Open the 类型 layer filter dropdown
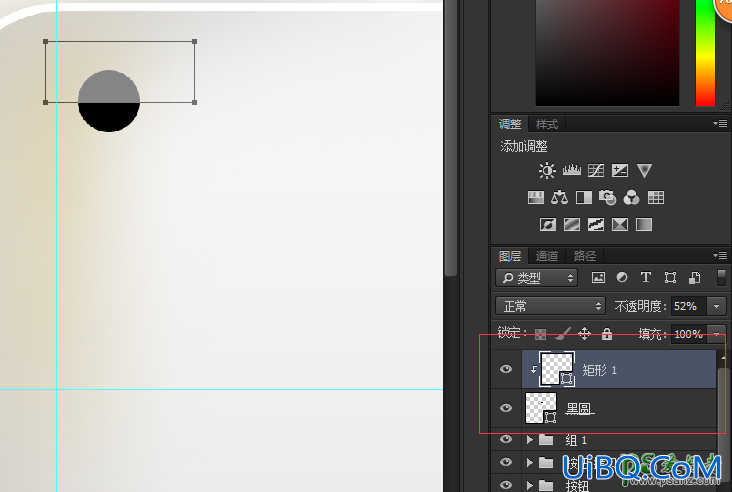Image resolution: width=732 pixels, height=492 pixels. tap(536, 278)
